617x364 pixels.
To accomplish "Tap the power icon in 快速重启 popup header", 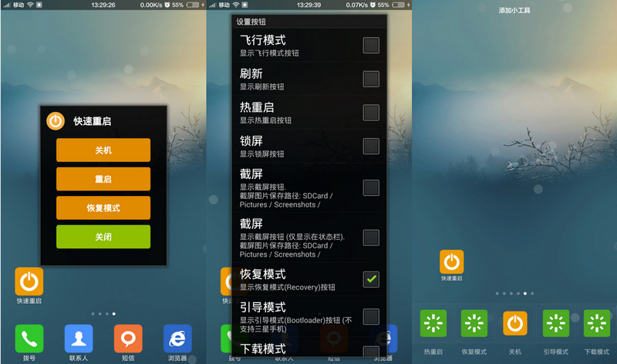I will 56,121.
